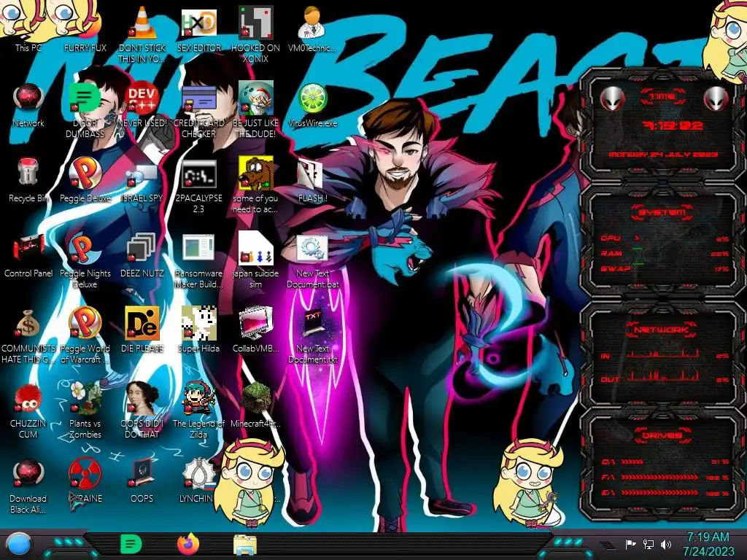Click the RAM usage row in SYSTEM widget
This screenshot has height=560, width=747.
point(665,254)
